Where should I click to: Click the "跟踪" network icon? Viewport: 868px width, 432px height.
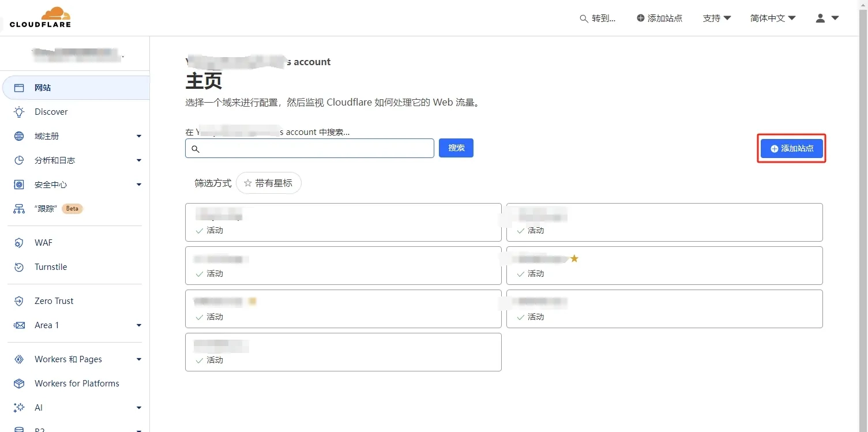pyautogui.click(x=19, y=209)
